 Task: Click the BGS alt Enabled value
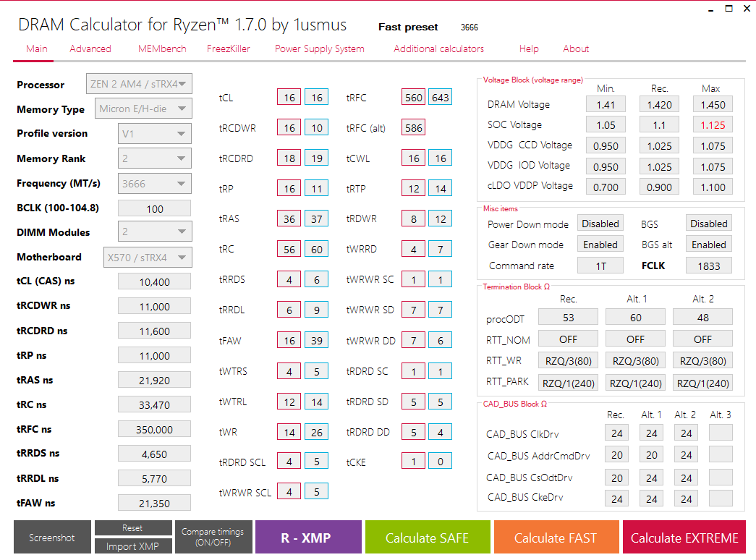[709, 245]
